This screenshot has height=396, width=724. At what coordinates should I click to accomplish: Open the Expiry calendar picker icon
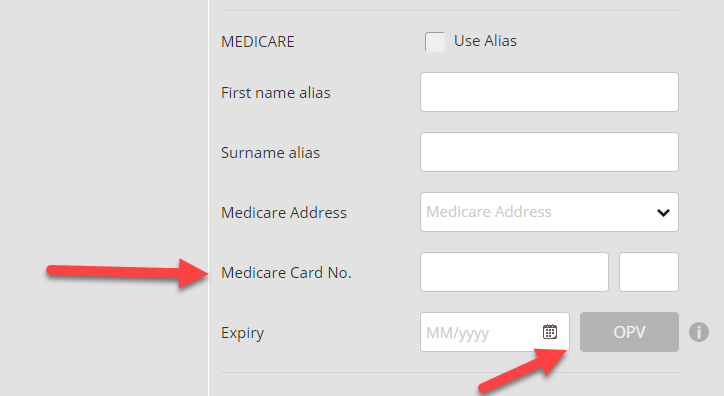(549, 332)
